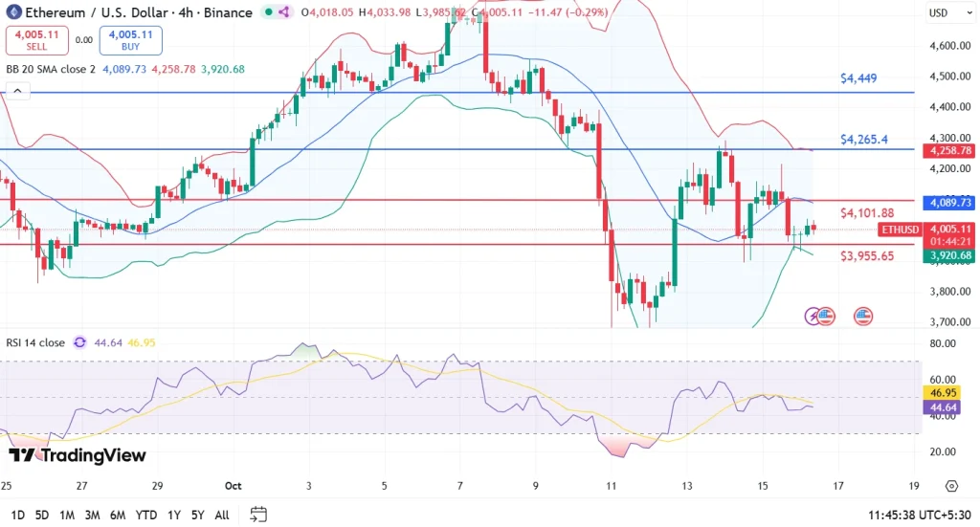Switch to the YTD range
This screenshot has height=527, width=980.
point(146,515)
